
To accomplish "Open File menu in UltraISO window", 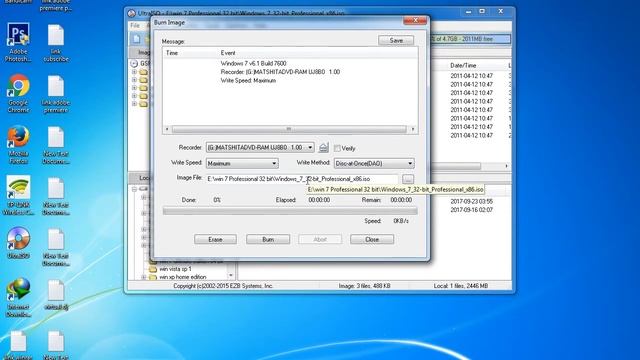I will [135, 25].
